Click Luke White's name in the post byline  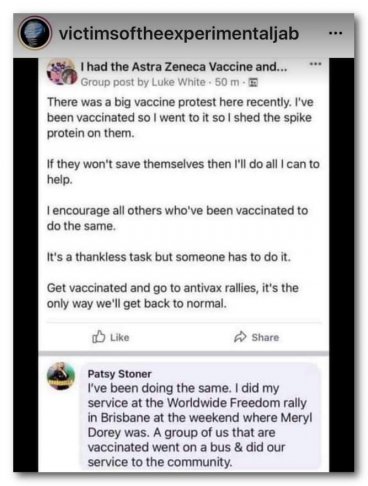[x=178, y=82]
